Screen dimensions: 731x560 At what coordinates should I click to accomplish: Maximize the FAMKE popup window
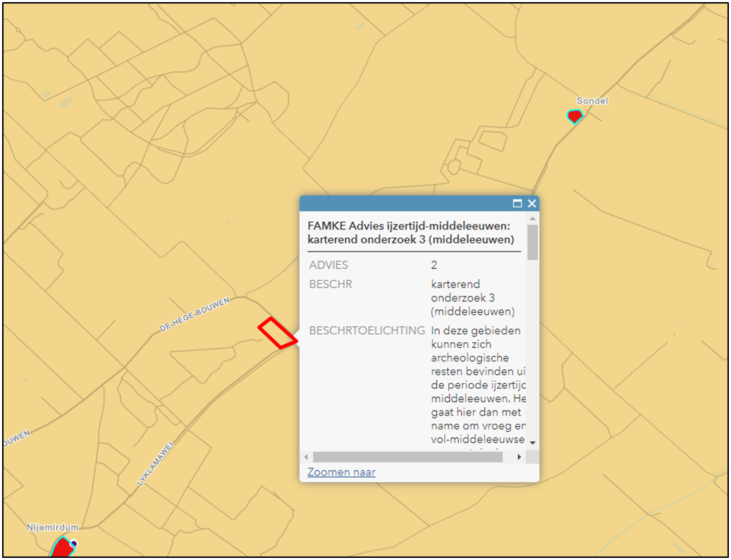(x=517, y=204)
